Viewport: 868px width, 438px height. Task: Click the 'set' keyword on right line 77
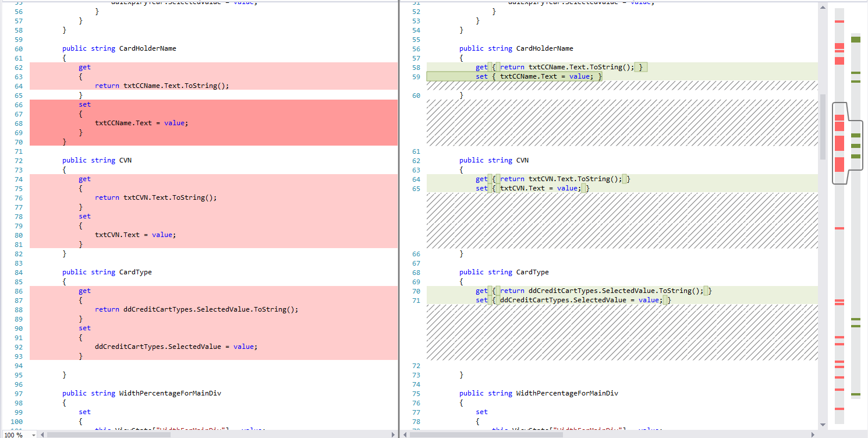pyautogui.click(x=481, y=412)
